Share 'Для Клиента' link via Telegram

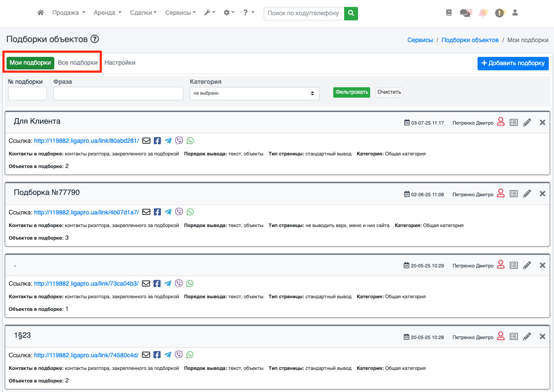(x=168, y=141)
